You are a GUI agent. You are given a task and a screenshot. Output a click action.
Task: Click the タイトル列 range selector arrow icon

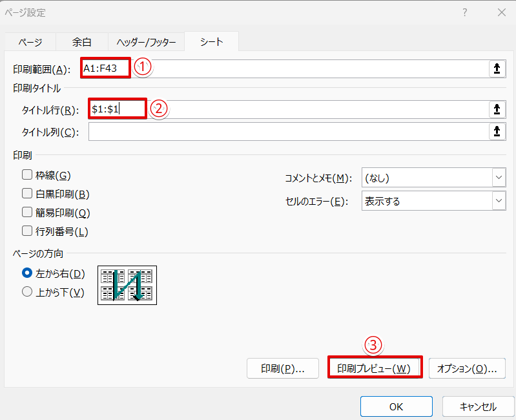(497, 131)
